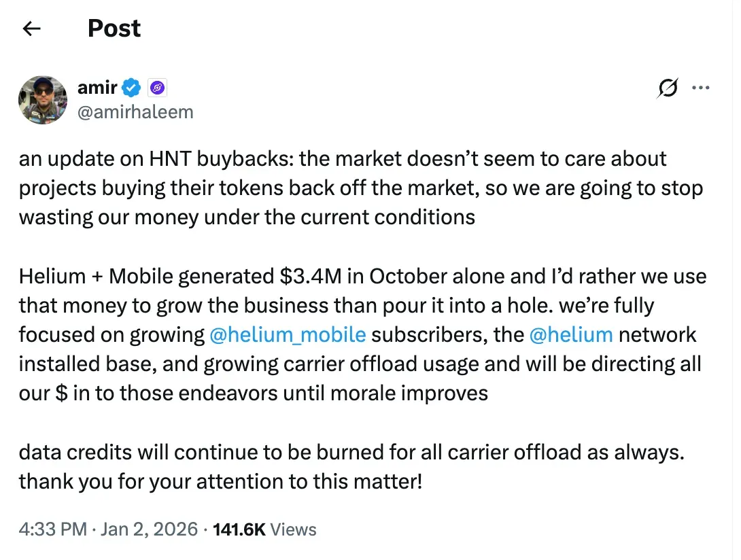Click the "Post" page heading

(114, 29)
